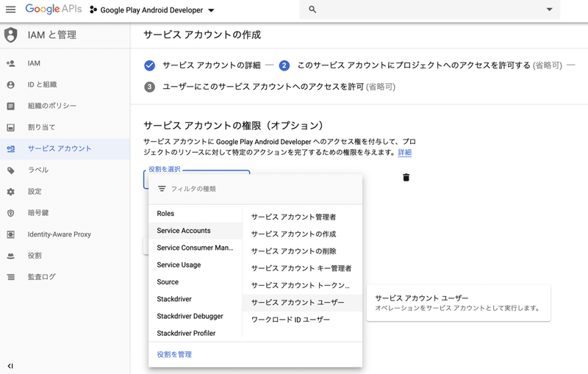Screen dimensions: 588x374
Task: Choose the サービス アカウント トークン... role
Action: point(302,286)
